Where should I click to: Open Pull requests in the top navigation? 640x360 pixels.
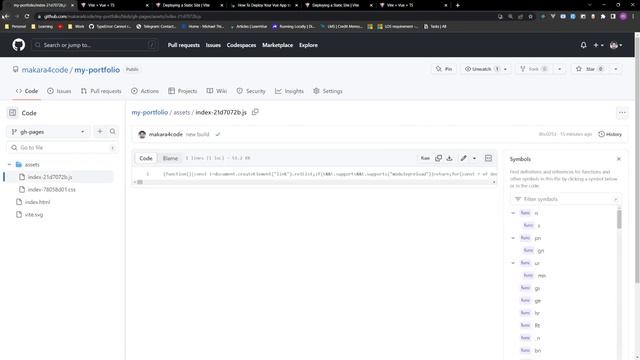coord(184,45)
